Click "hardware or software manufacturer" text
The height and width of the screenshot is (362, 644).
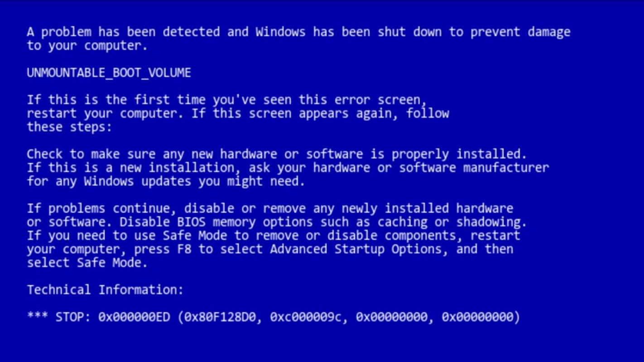click(431, 167)
